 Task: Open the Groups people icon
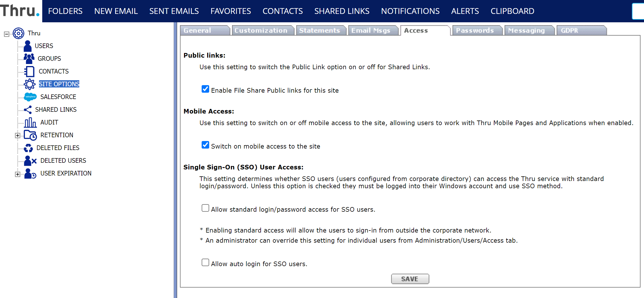coord(29,58)
